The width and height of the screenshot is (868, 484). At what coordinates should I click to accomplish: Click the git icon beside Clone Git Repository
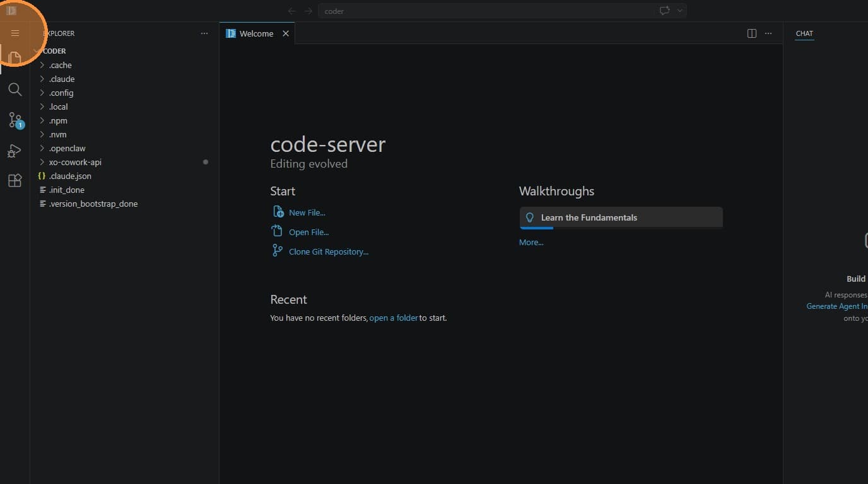click(x=277, y=251)
